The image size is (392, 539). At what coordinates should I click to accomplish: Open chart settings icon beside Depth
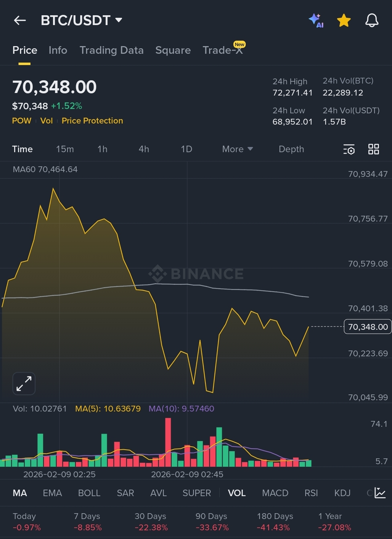click(349, 149)
